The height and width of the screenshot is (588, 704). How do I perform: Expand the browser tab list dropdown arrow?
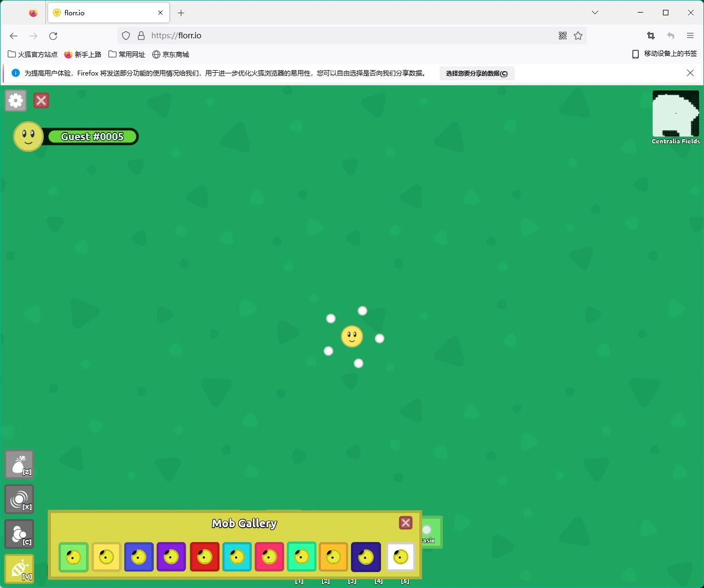[x=595, y=12]
